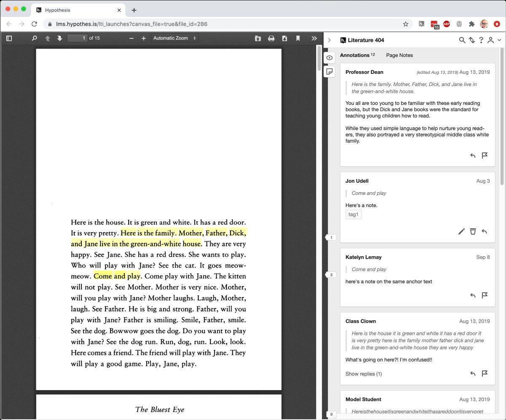Click bucket marker labeled 2
The width and height of the screenshot is (506, 420).
(331, 275)
